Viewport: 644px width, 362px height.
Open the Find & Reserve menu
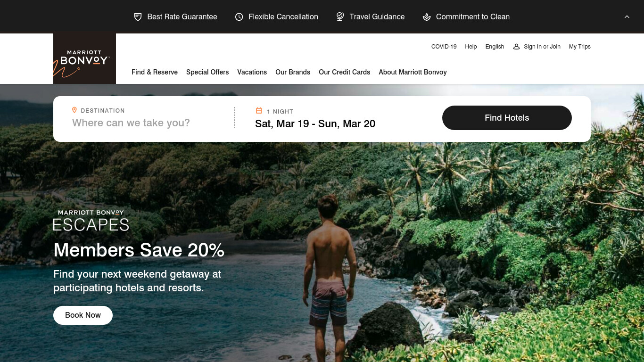(155, 72)
